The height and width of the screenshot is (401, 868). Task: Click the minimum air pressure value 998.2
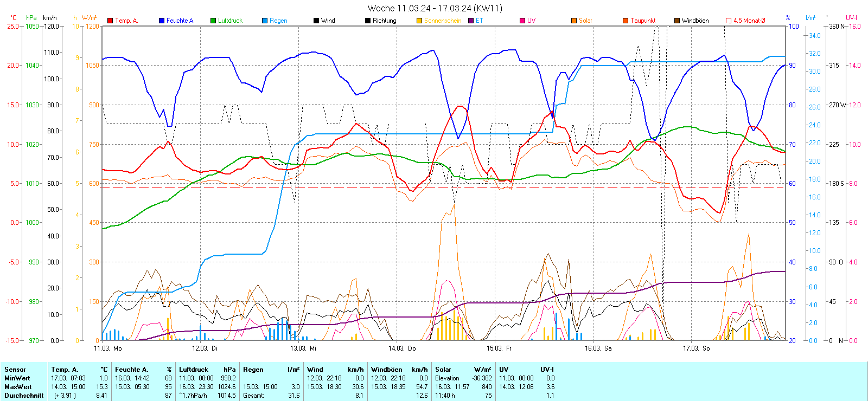[x=228, y=378]
